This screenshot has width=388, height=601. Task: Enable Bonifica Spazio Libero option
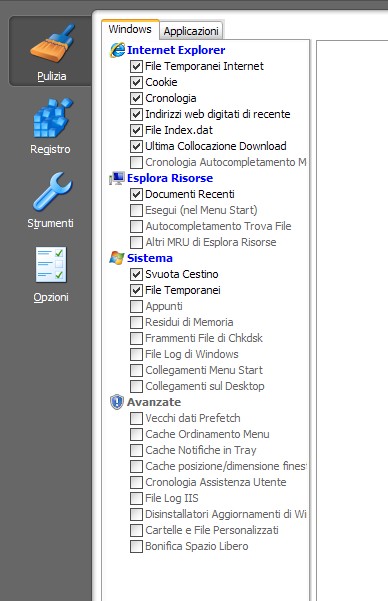pos(136,546)
